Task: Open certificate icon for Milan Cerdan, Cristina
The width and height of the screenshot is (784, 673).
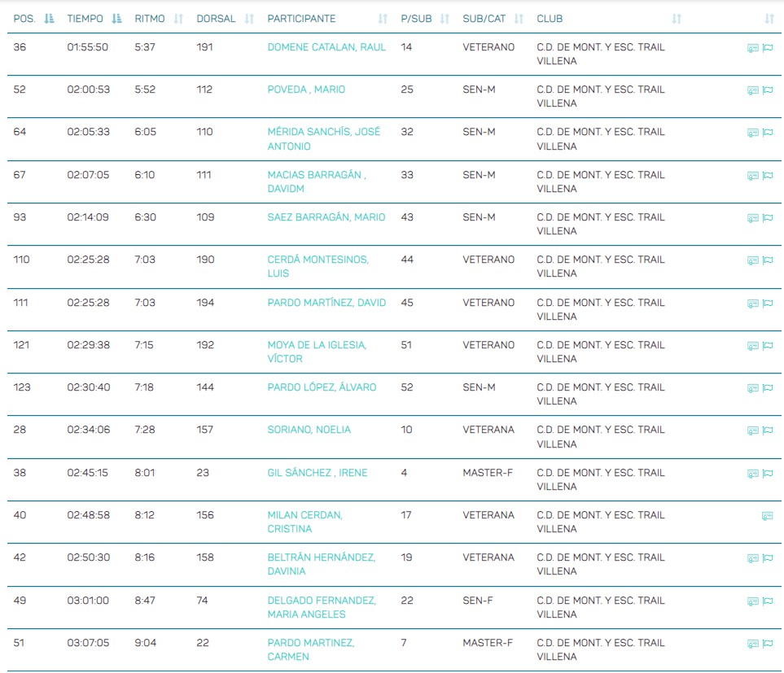Action: [767, 516]
